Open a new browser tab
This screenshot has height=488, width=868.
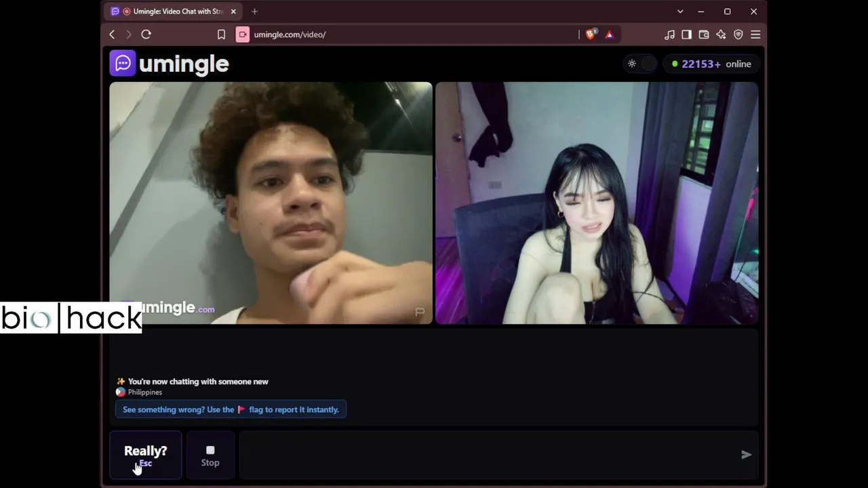pyautogui.click(x=254, y=12)
